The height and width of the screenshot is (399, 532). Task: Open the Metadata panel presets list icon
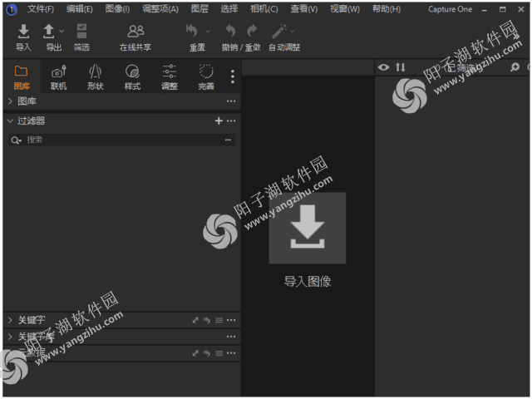pyautogui.click(x=219, y=353)
